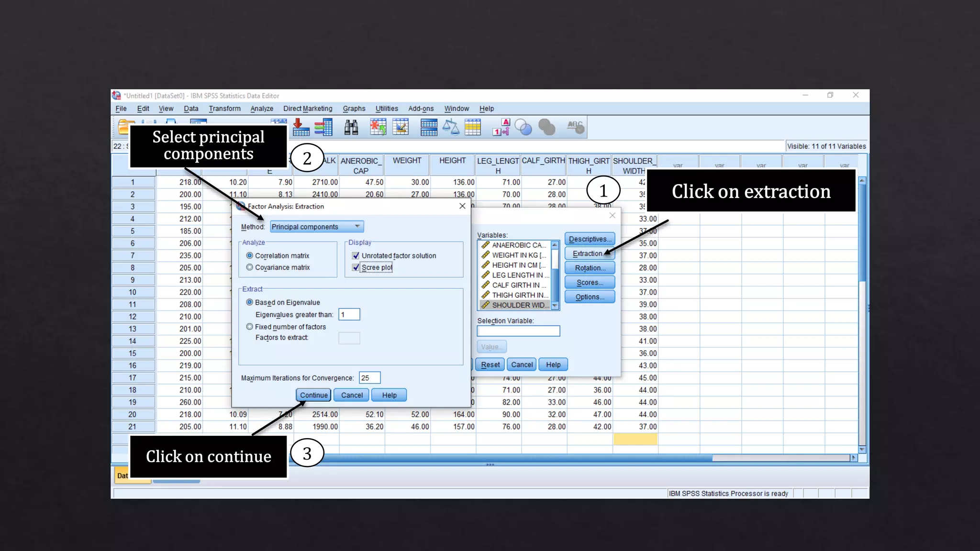Click the Go to variable icon
The width and height of the screenshot is (980, 551).
[x=301, y=127]
